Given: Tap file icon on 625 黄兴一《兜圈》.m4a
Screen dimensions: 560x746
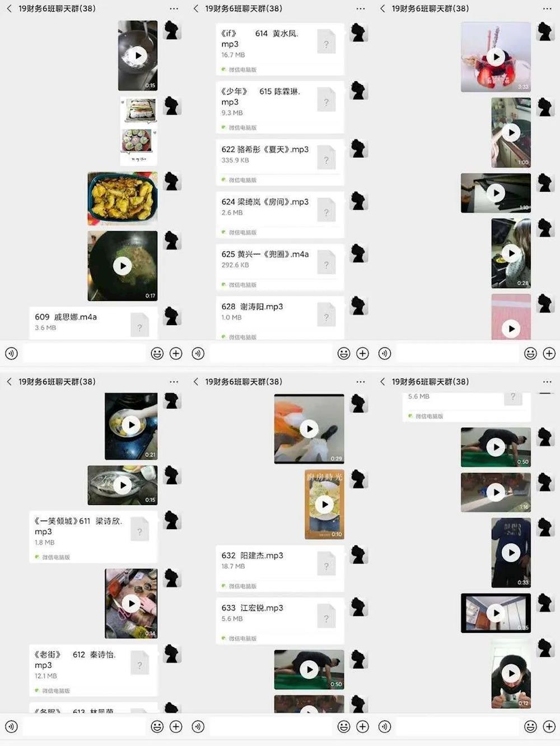Looking at the screenshot, I should pos(326,263).
